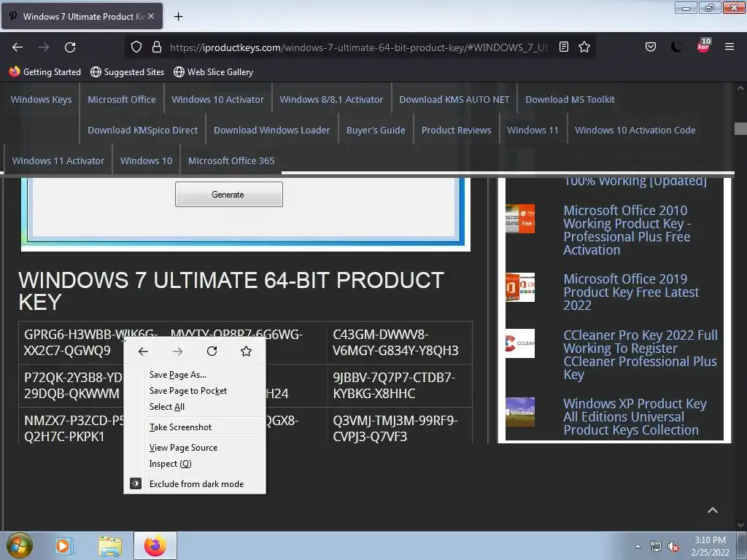Toggle Reader View icon in address bar
The height and width of the screenshot is (560, 747).
[564, 47]
